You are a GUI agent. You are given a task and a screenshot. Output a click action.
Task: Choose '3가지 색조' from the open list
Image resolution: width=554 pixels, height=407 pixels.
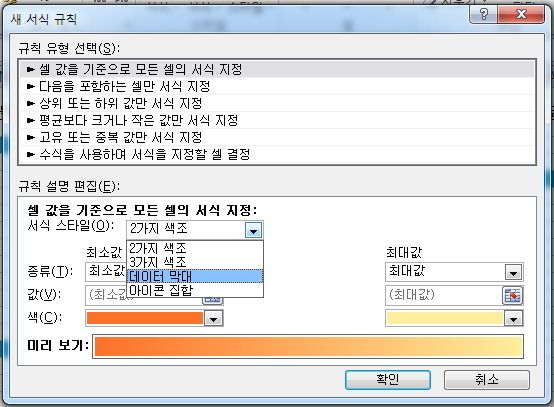point(195,262)
